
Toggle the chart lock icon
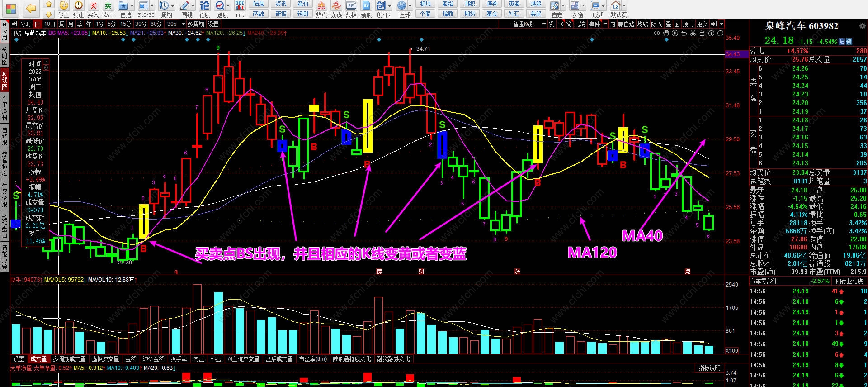tap(702, 33)
